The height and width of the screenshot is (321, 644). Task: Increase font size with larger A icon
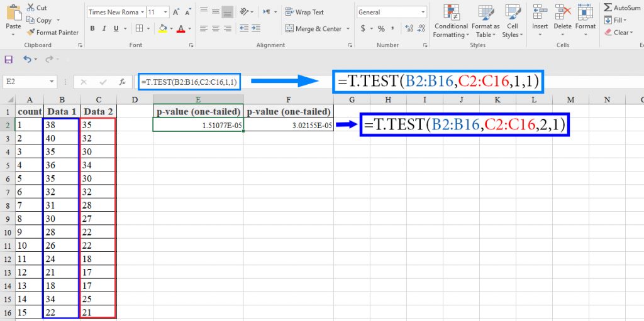pos(176,13)
